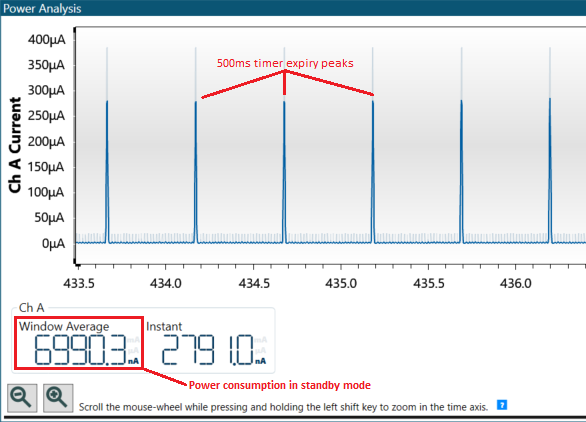Click the Power Analysis title bar
The image size is (586, 422).
point(293,8)
